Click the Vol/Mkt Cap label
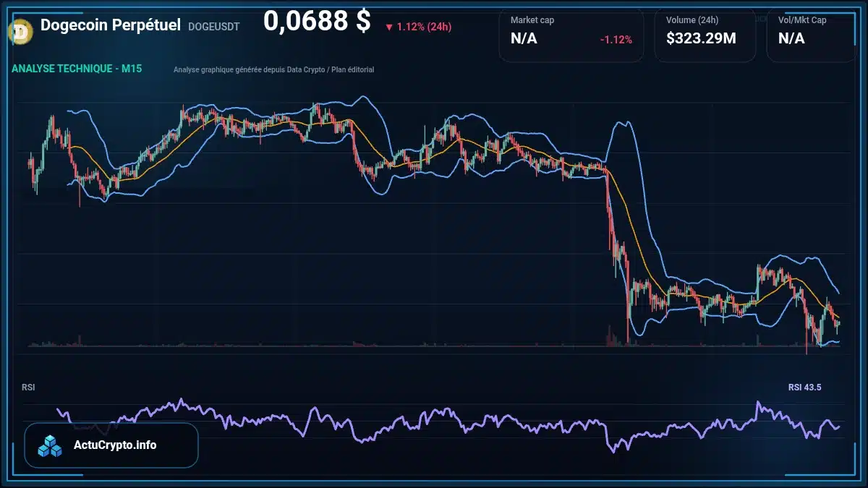The height and width of the screenshot is (488, 868). coord(802,20)
